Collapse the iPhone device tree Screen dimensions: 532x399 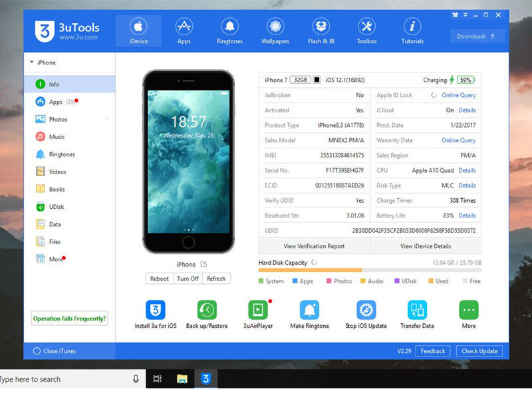coord(31,63)
